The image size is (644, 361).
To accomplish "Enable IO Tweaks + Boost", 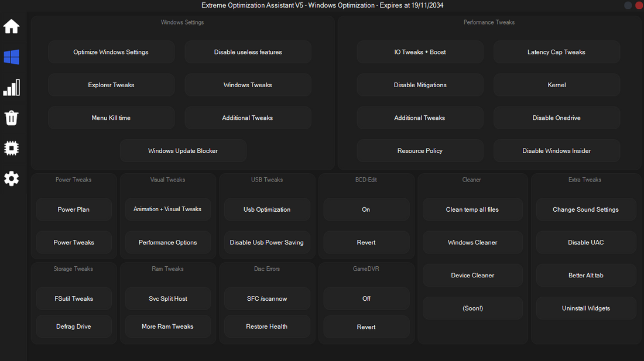I will (x=420, y=51).
